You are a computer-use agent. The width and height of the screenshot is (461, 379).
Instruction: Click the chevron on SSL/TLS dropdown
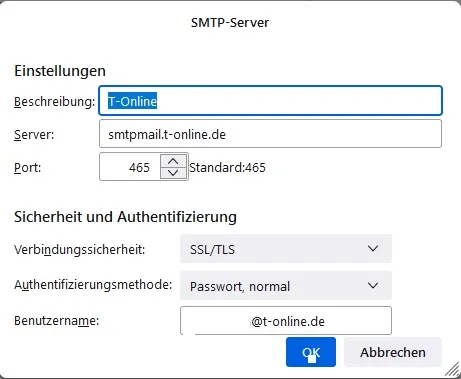pos(373,249)
